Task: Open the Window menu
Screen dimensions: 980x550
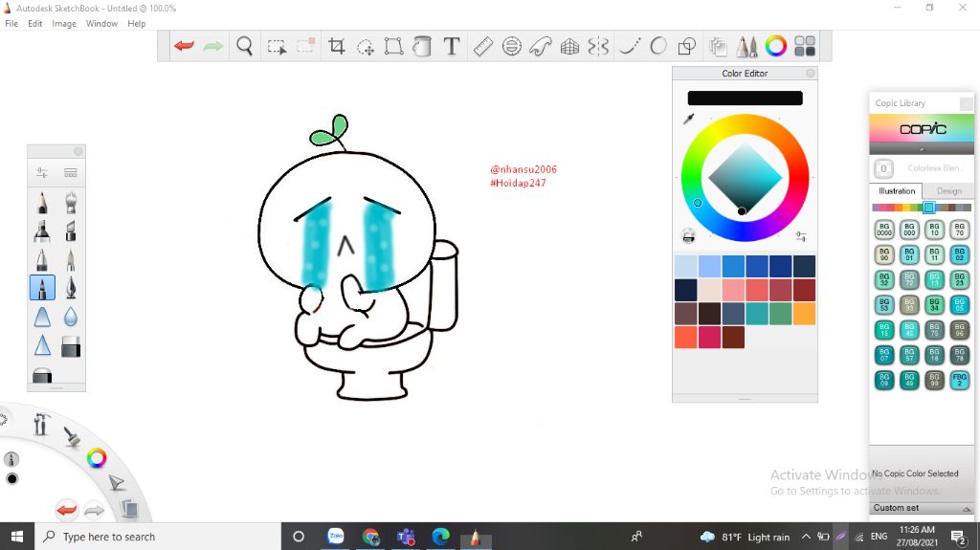Action: [101, 24]
